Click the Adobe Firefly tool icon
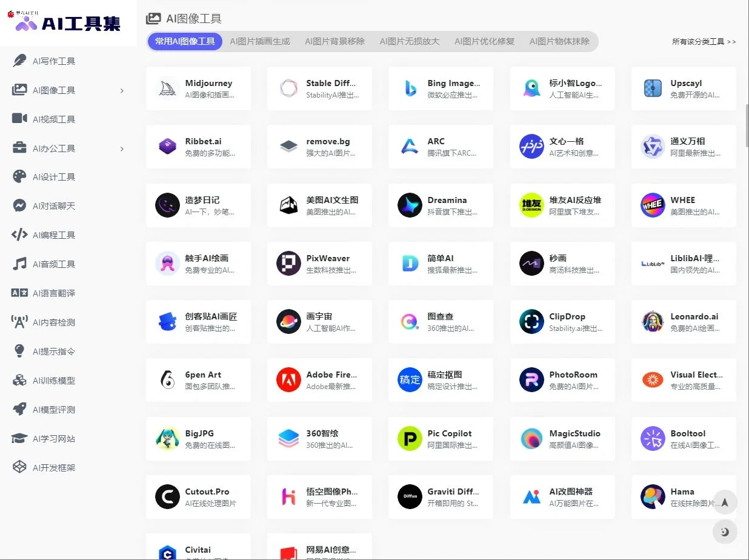 pyautogui.click(x=288, y=380)
